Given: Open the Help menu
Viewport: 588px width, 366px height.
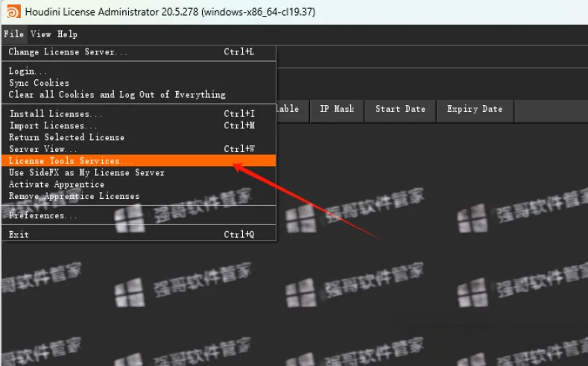Looking at the screenshot, I should point(68,34).
